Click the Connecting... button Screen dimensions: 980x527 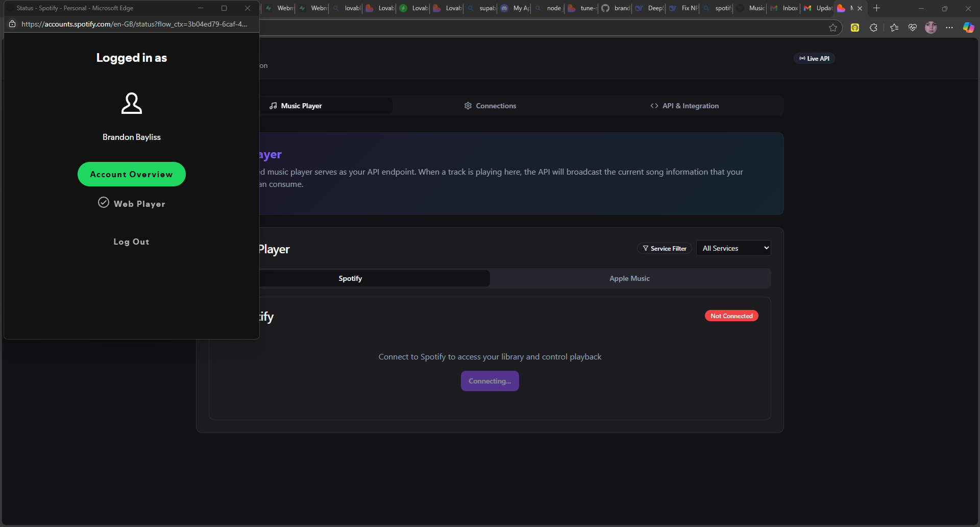point(490,381)
